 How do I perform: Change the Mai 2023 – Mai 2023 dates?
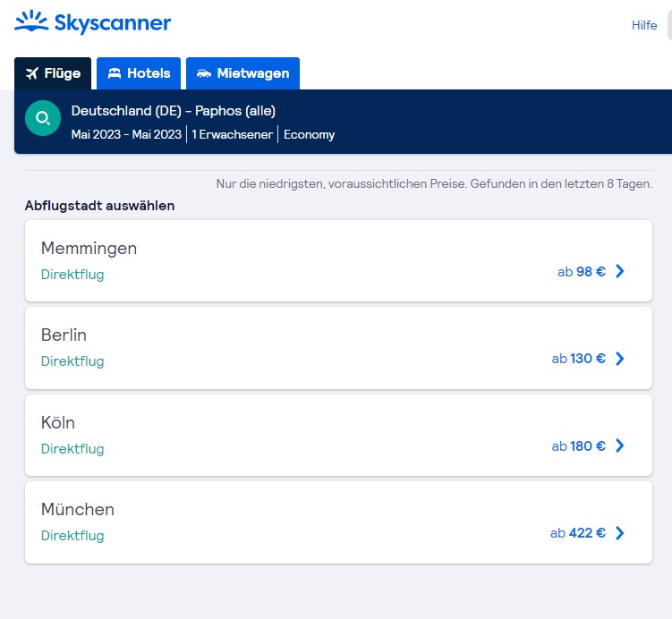[x=126, y=134]
